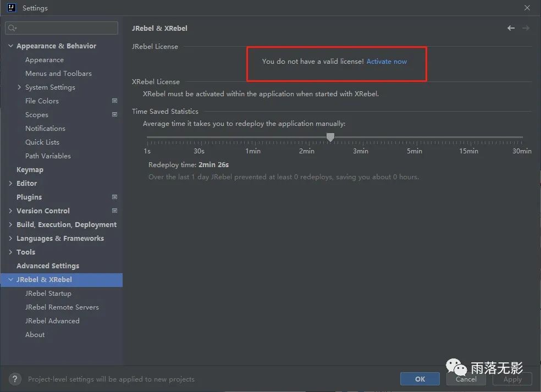Screen dimensions: 541x392
Task: Click 'Project-level settings will be applied' note
Action: 111,379
